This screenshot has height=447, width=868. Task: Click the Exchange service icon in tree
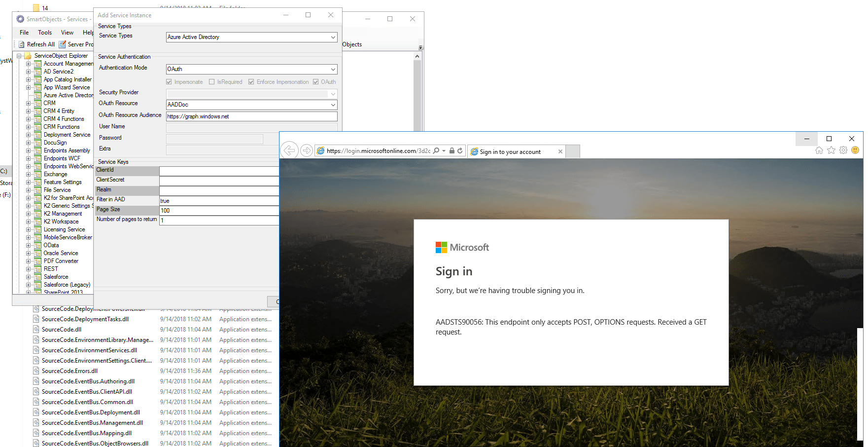point(38,174)
